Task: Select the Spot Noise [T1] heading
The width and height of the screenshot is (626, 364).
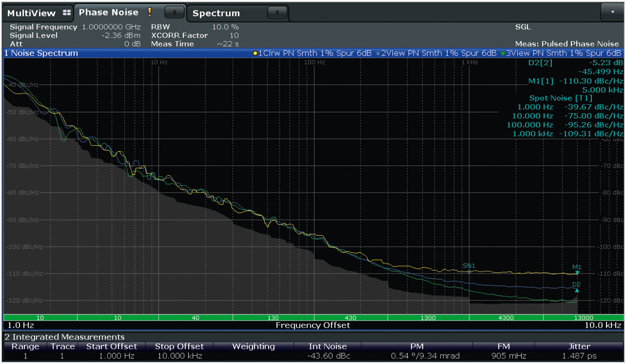Action: pyautogui.click(x=561, y=98)
